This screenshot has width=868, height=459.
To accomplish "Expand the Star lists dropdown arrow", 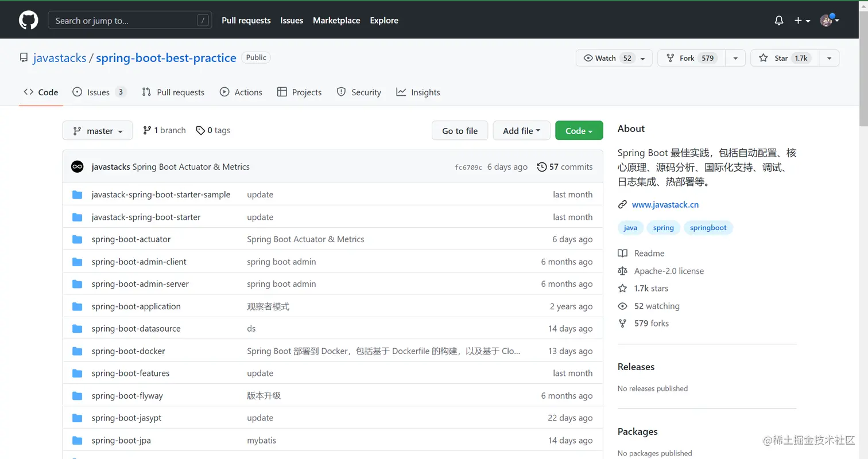I will click(829, 58).
